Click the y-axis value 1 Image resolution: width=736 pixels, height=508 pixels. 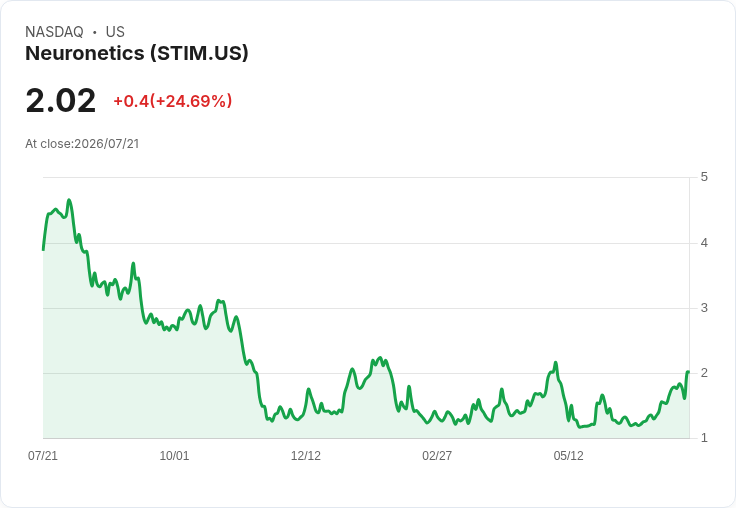coord(704,438)
